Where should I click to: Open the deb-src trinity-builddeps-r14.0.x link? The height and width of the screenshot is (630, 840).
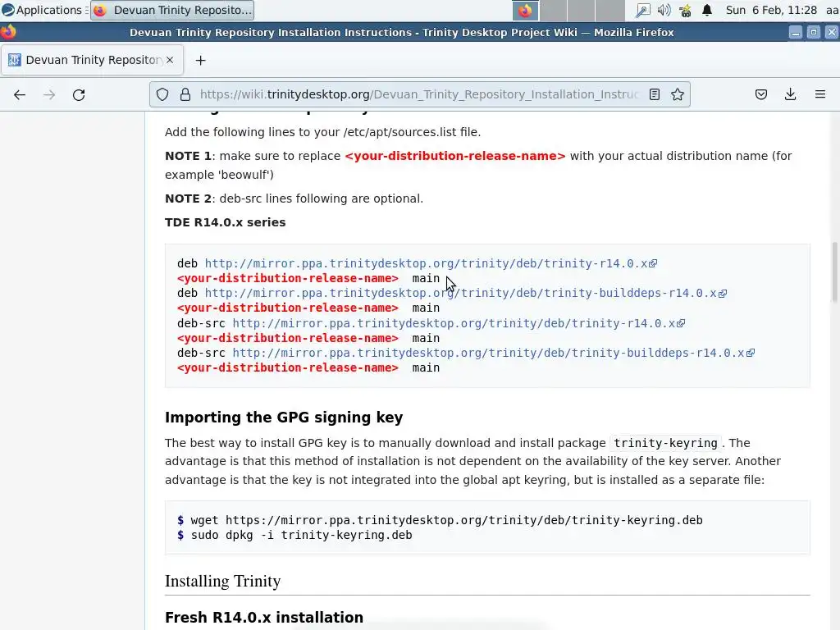click(x=493, y=353)
